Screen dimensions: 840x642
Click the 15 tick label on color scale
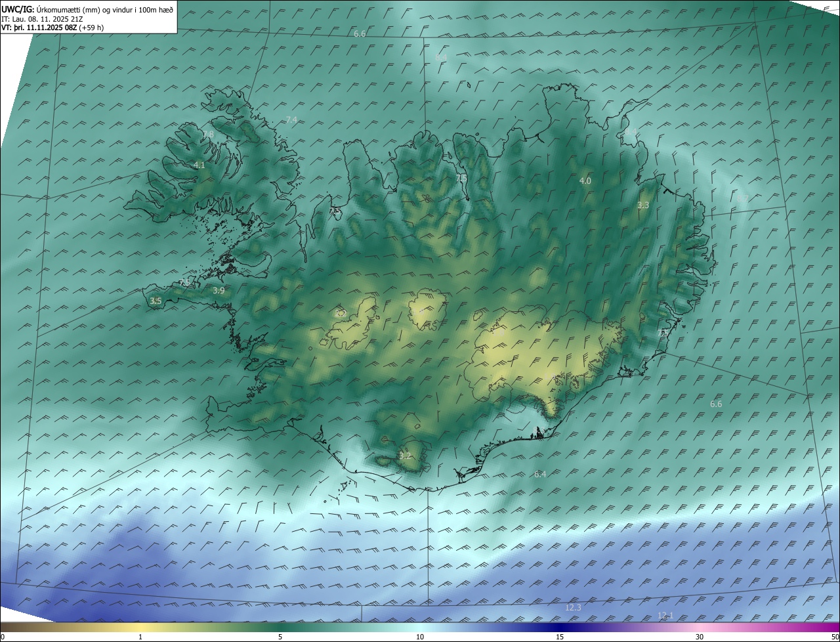[x=560, y=637]
